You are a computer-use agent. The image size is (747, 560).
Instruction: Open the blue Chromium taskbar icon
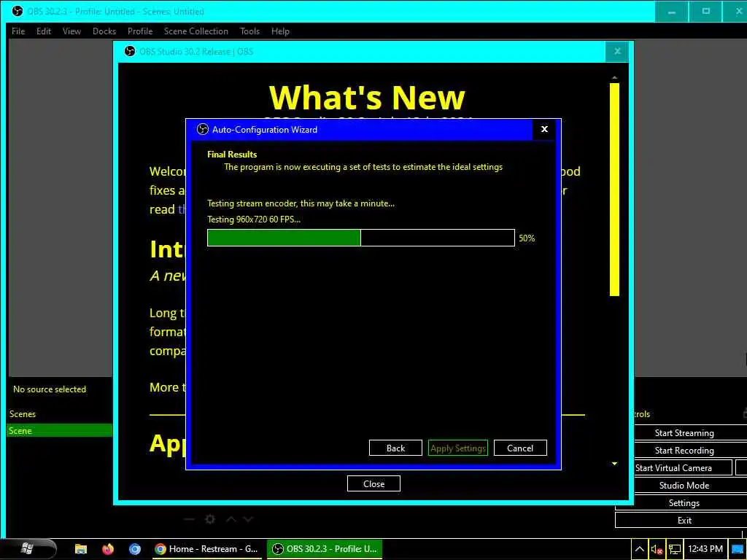[x=135, y=548]
